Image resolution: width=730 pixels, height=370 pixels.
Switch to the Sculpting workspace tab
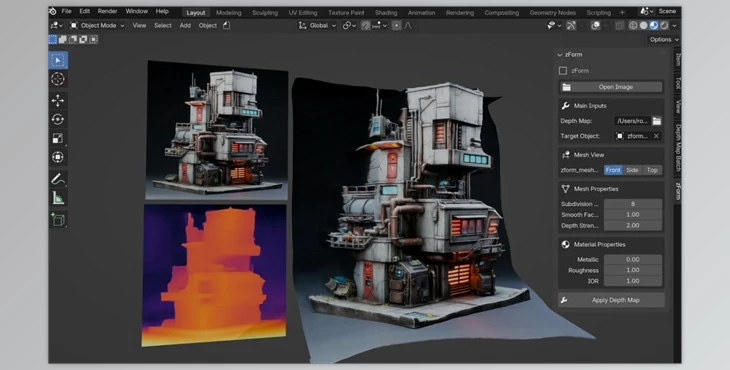pyautogui.click(x=265, y=13)
